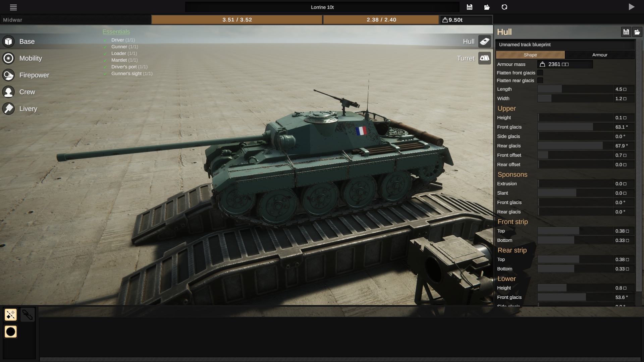Click the open design folder icon in top bar
The image size is (644, 362).
487,7
